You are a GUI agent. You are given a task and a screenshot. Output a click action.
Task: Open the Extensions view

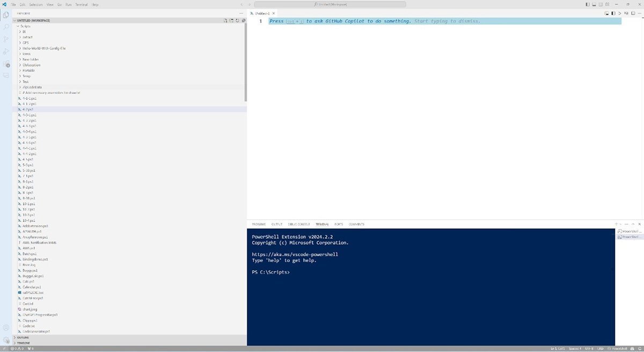pyautogui.click(x=6, y=64)
